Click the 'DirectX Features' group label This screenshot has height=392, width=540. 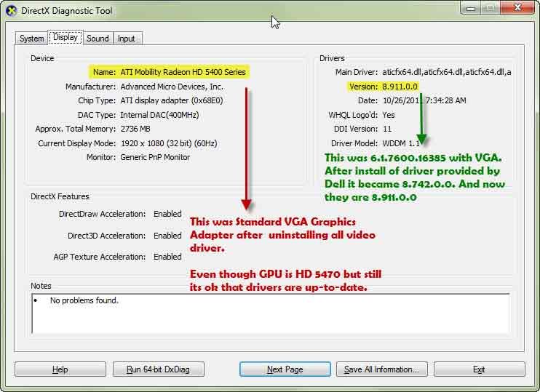pyautogui.click(x=60, y=196)
